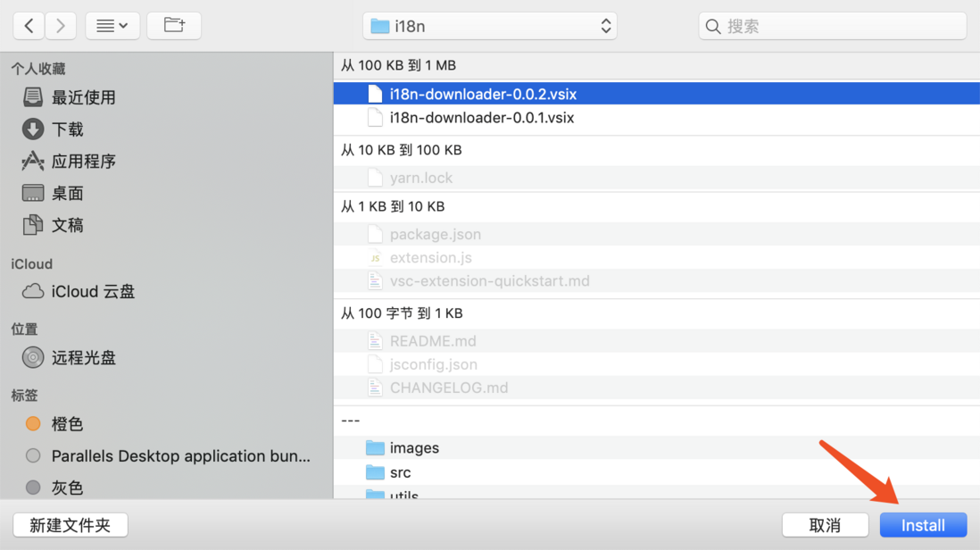Viewport: 980px width, 550px height.
Task: Click the 桌面 desktop icon
Action: tap(33, 193)
